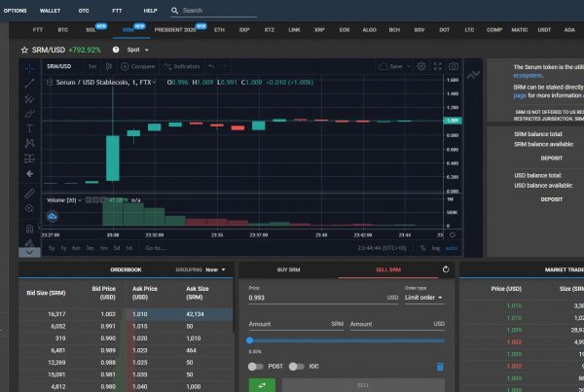Open Indicators in the chart toolbar
Screen dimensions: 584x392
tap(182, 66)
